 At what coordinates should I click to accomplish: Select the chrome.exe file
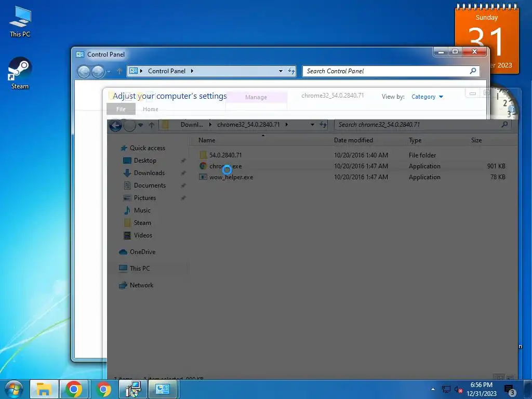[x=225, y=166]
